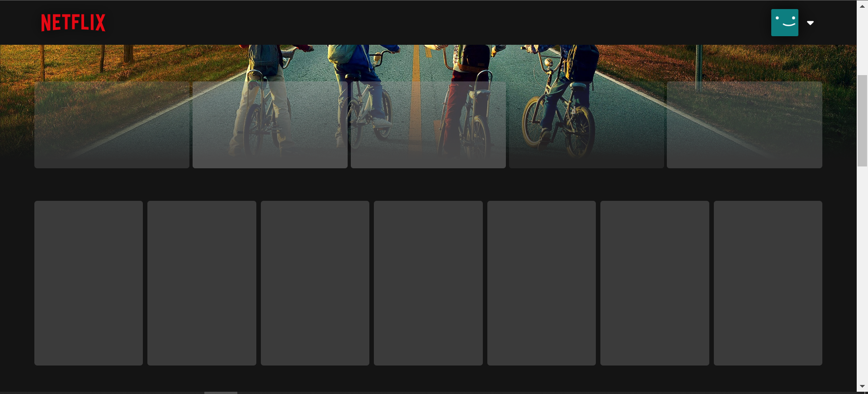Open the first gray poster placeholder
The height and width of the screenshot is (394, 868).
tap(89, 283)
